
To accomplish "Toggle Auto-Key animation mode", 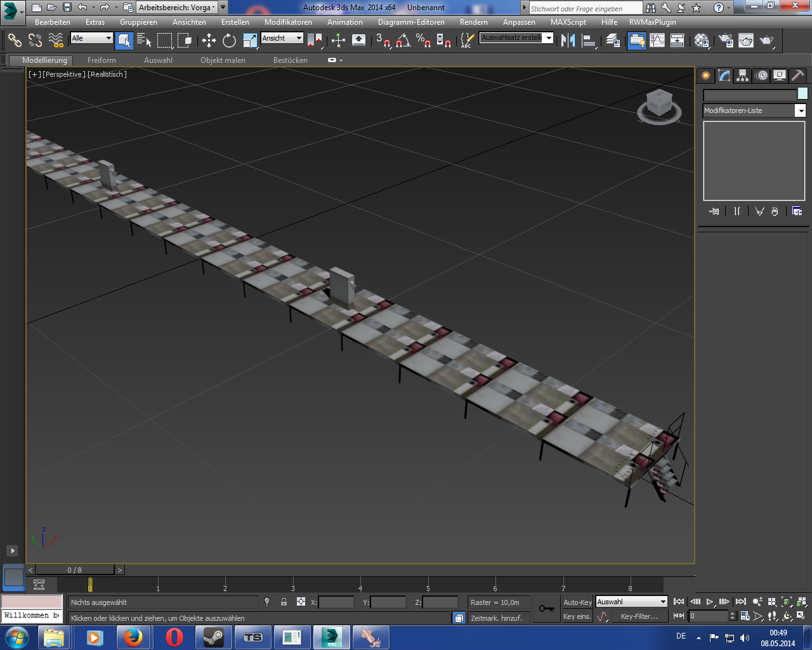I will tap(577, 602).
